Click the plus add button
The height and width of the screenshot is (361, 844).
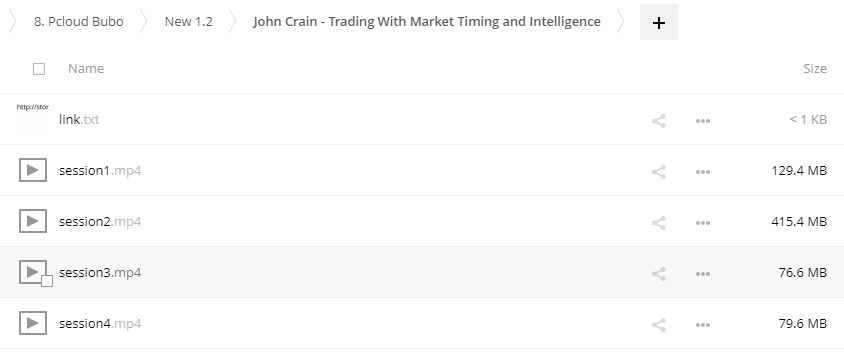[x=658, y=22]
